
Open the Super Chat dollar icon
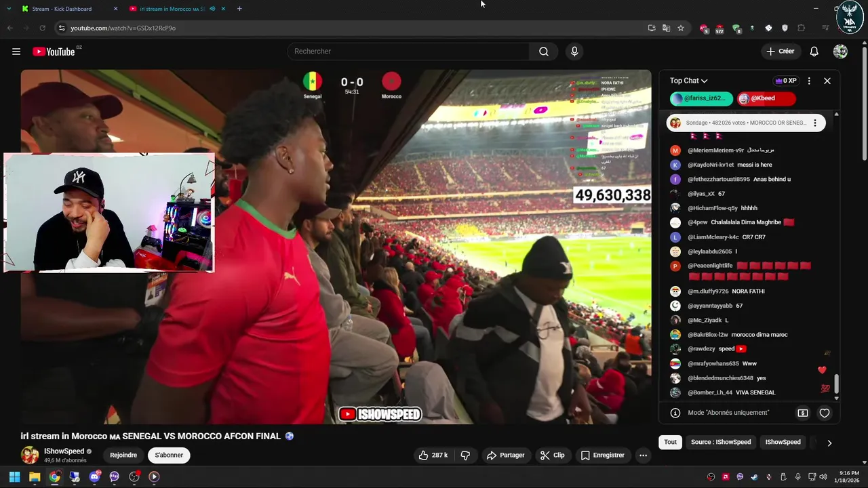click(803, 413)
